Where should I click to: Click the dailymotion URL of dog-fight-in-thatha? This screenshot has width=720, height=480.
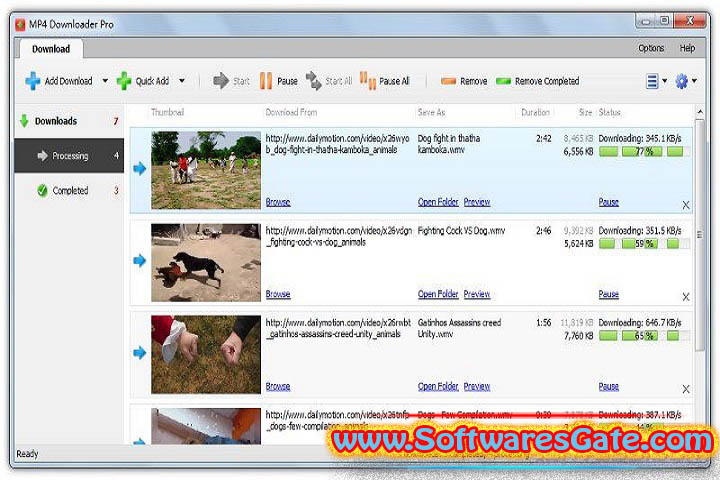[337, 144]
